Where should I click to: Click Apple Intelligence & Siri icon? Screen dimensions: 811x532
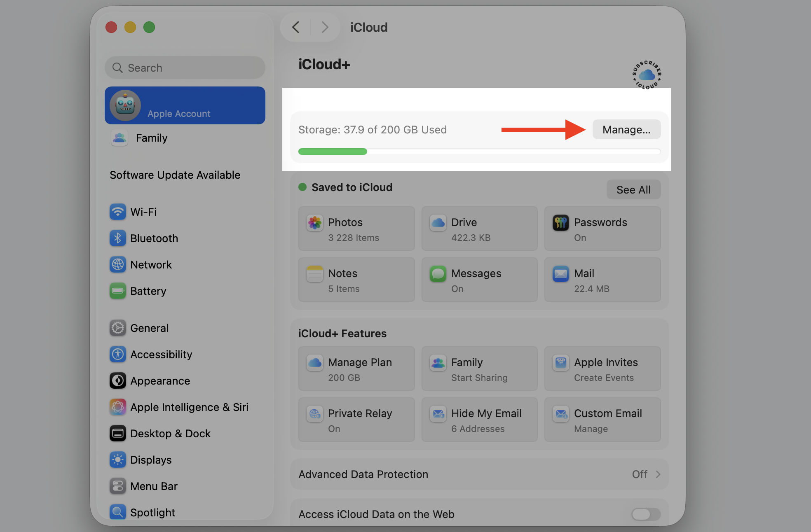click(118, 407)
